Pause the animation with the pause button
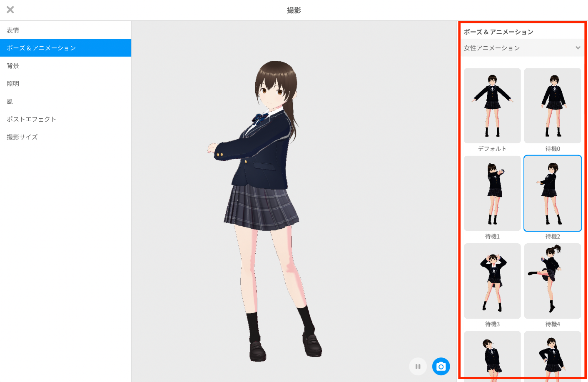588x382 pixels. point(418,367)
